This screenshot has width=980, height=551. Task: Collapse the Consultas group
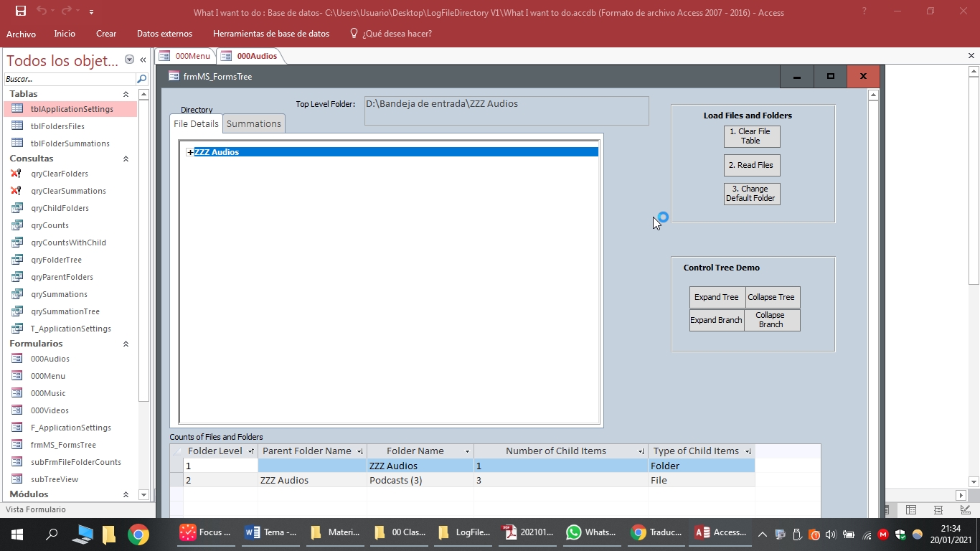tap(126, 159)
